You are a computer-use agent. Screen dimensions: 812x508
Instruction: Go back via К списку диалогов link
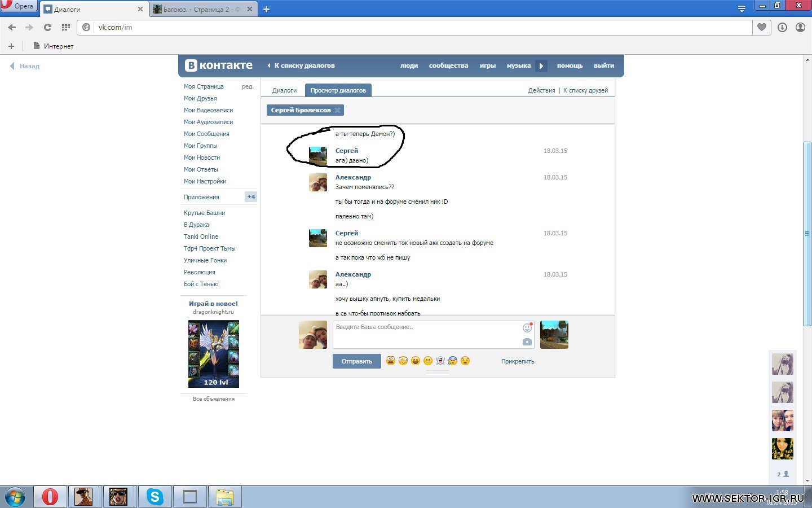coord(301,65)
